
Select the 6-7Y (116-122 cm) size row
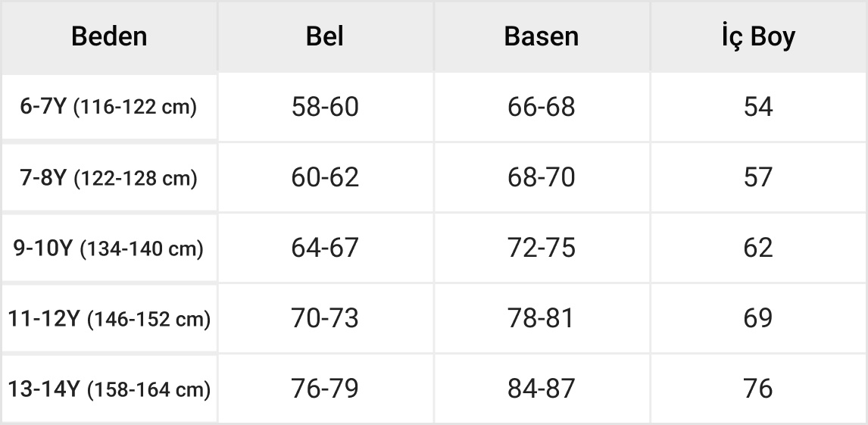108,107
